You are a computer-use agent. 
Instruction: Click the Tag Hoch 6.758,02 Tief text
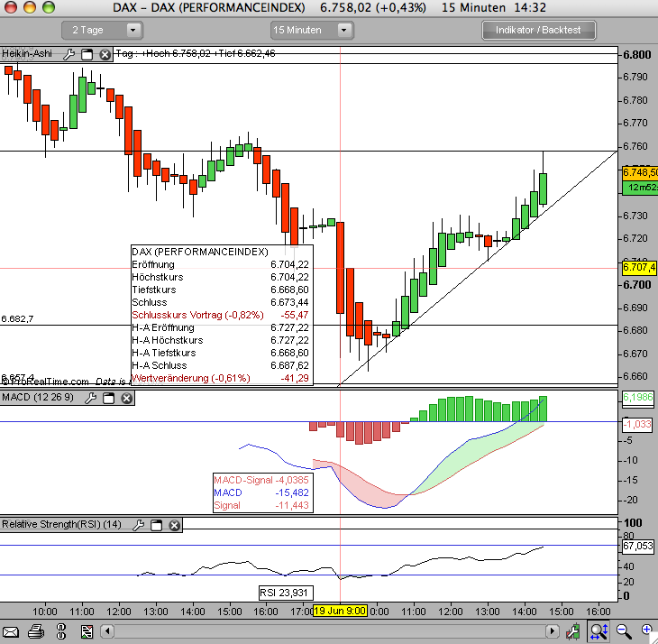pyautogui.click(x=196, y=53)
